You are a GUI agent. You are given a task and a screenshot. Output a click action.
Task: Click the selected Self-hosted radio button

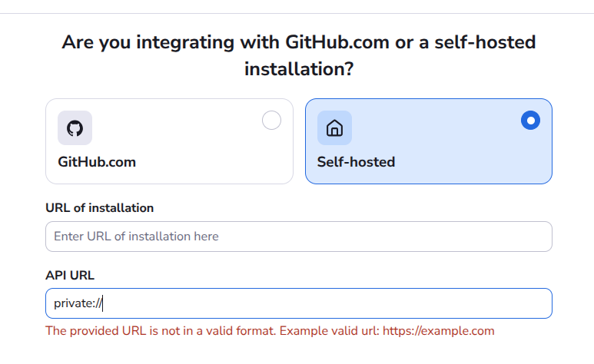(x=531, y=121)
